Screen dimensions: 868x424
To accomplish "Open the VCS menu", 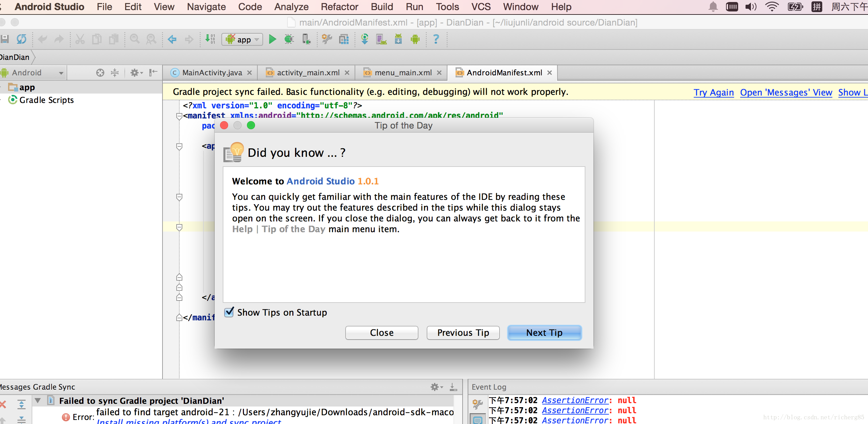I will [x=481, y=7].
